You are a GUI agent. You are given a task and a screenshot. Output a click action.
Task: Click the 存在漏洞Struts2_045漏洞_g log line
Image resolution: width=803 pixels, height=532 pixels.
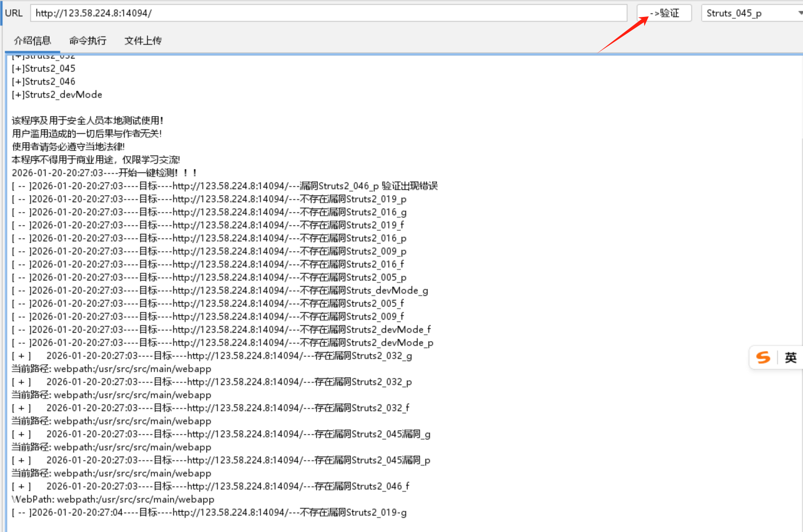click(x=221, y=434)
